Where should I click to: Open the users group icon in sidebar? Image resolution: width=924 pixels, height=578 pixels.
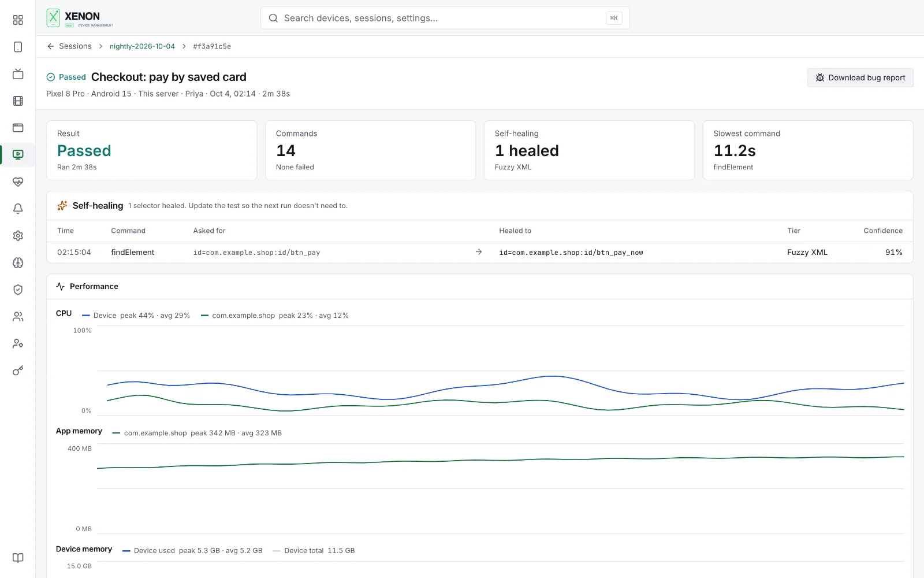18,317
